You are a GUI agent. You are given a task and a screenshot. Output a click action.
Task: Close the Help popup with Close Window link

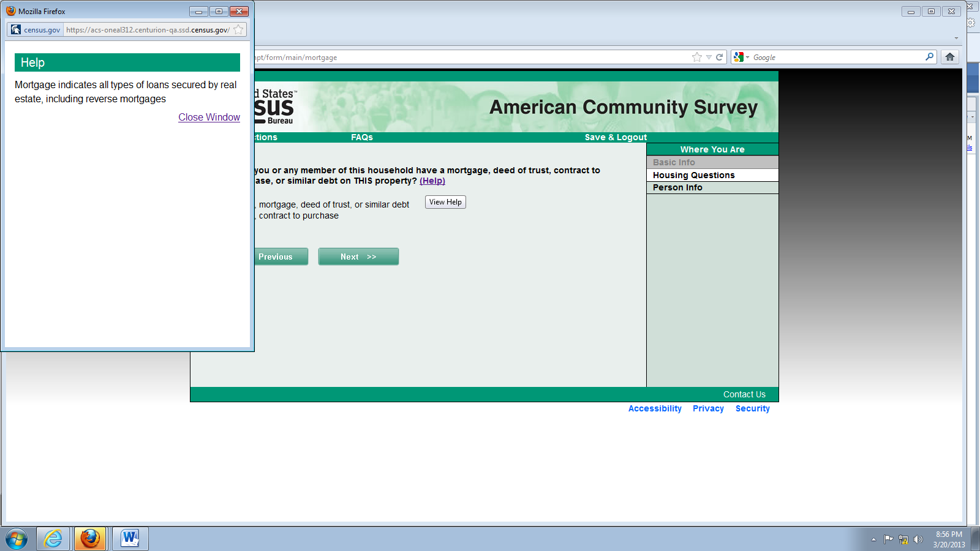click(209, 117)
